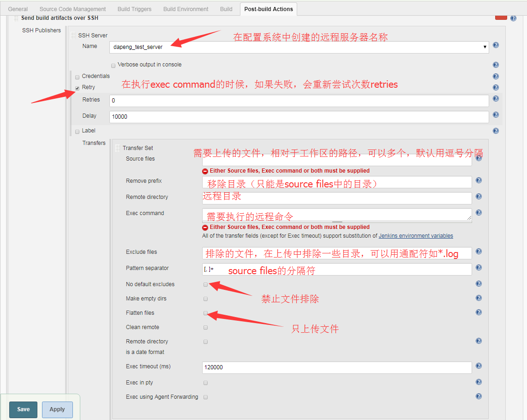Open Source Code Management tab
Screen dimensions: 527x420
coord(72,9)
